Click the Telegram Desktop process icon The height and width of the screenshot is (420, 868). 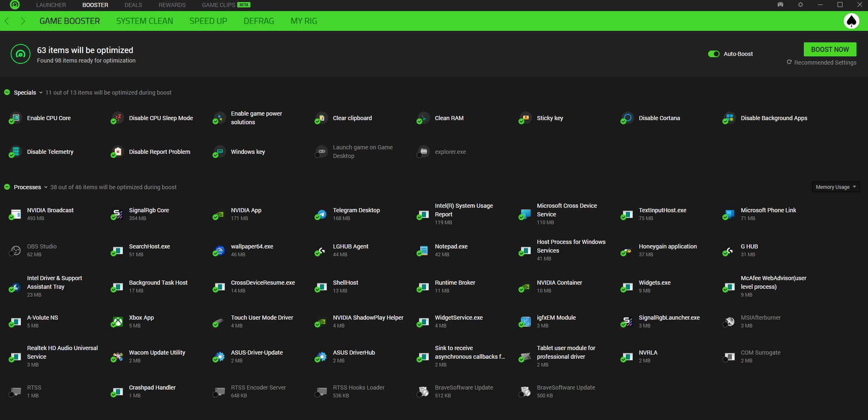[320, 214]
